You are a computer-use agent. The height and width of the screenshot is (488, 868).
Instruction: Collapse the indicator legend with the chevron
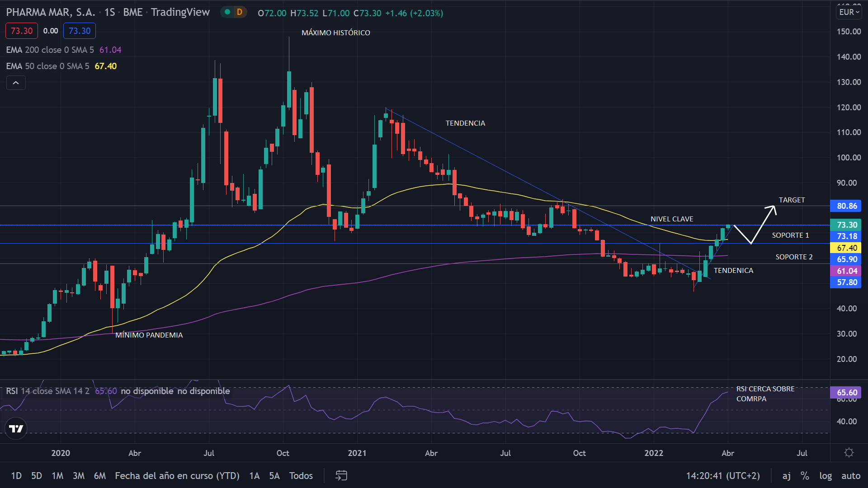tap(16, 83)
